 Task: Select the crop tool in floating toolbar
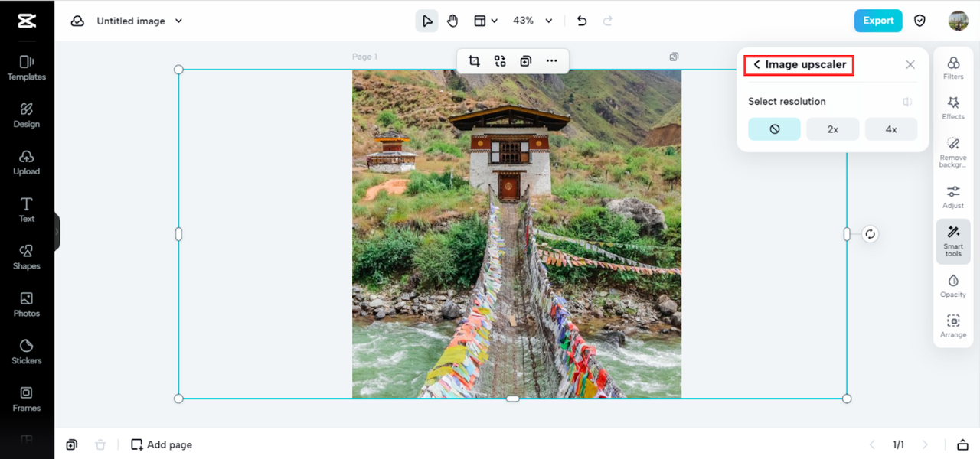pos(474,61)
